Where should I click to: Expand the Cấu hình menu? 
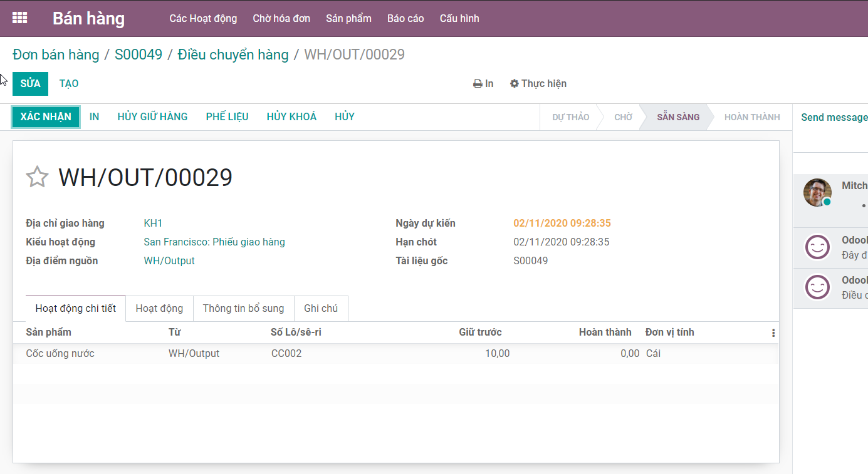pyautogui.click(x=459, y=19)
